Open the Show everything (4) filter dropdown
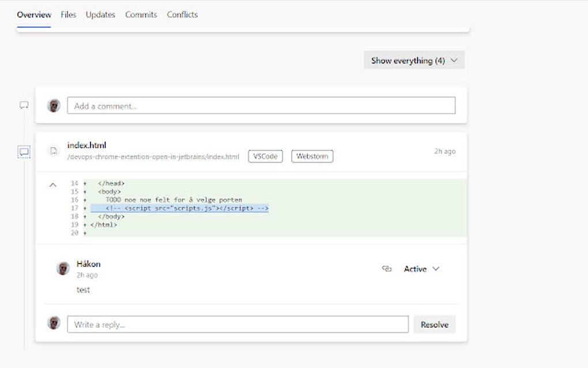Screen dimensions: 588x368 click(x=414, y=61)
